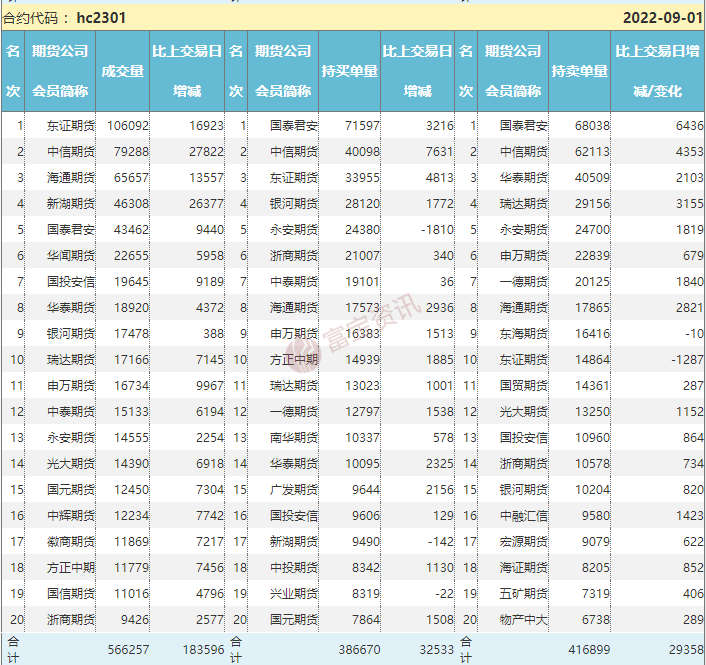Screen dimensions: 706x665
Task: Select 徽商期货 in volume ranking
Action: tap(71, 542)
